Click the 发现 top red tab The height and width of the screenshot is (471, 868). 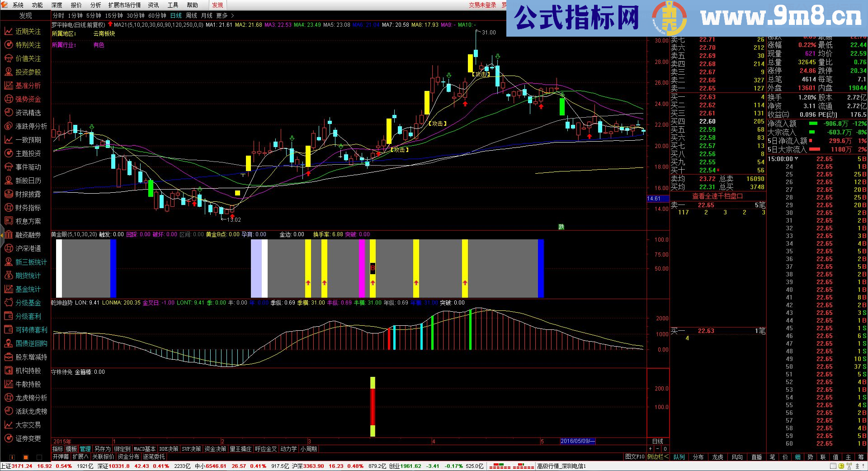(x=217, y=5)
